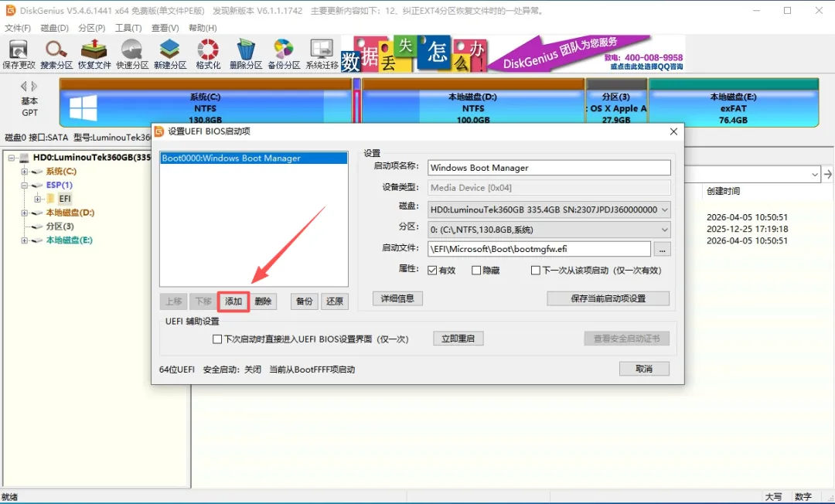Expand the 系统(C:) tree node

25,172
